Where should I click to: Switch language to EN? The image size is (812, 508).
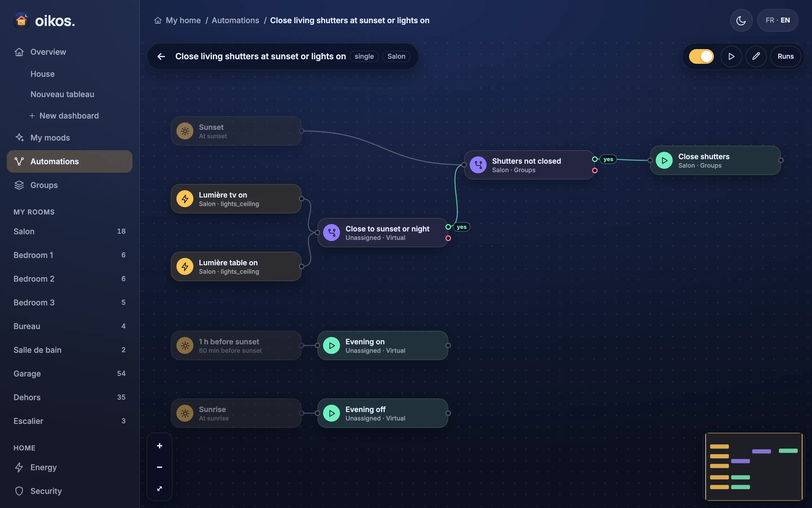(x=785, y=21)
